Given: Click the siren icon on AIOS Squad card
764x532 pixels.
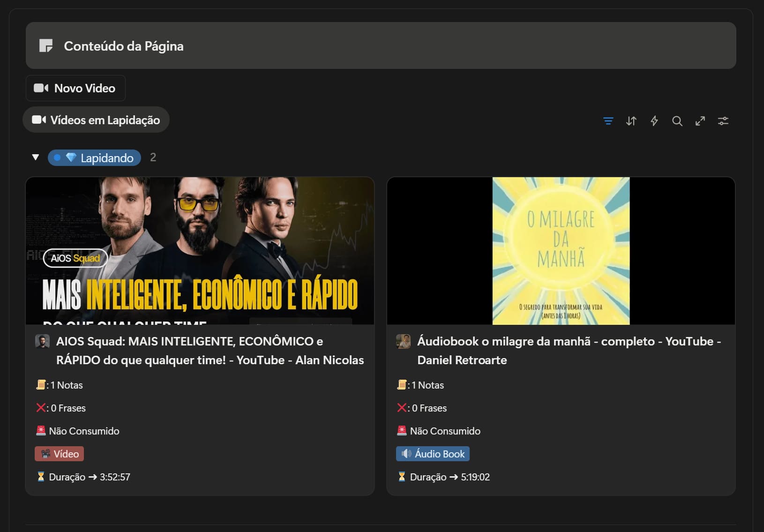Looking at the screenshot, I should click(41, 430).
